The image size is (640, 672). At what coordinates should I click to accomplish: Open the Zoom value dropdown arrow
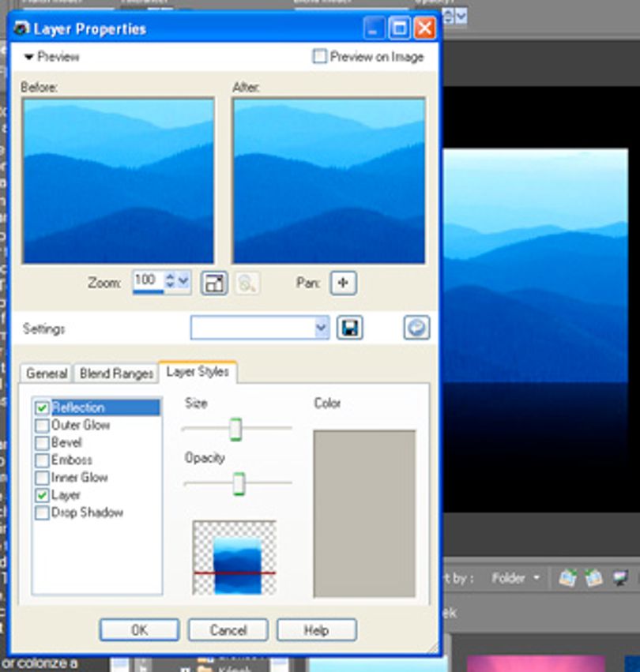click(183, 280)
